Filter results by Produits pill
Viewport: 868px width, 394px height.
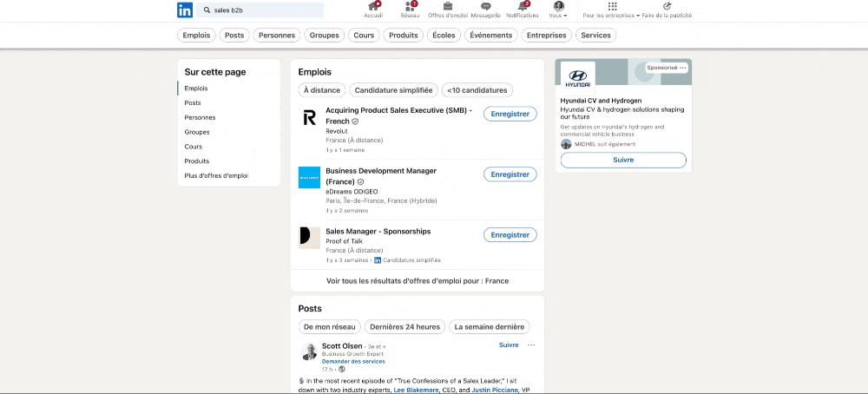pyautogui.click(x=403, y=36)
